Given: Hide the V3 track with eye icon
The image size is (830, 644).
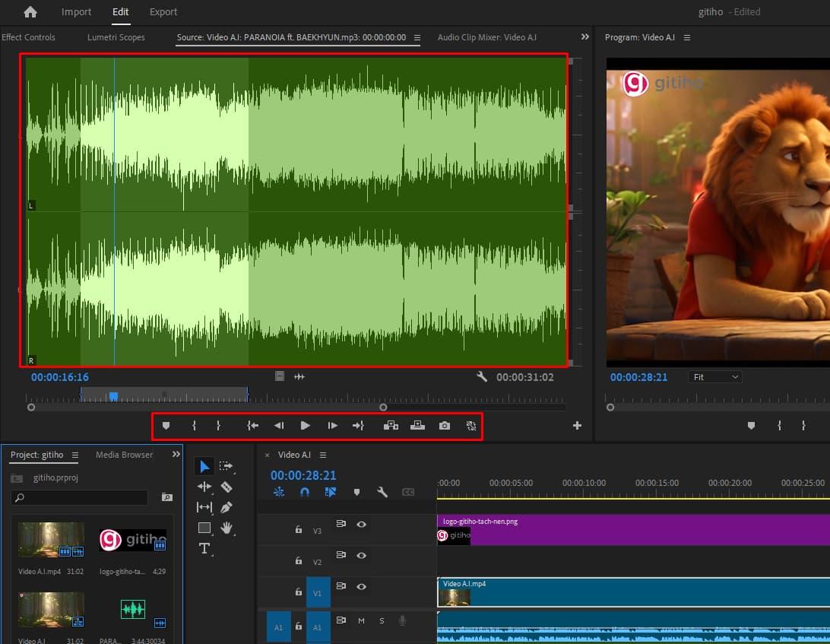Looking at the screenshot, I should coord(362,524).
